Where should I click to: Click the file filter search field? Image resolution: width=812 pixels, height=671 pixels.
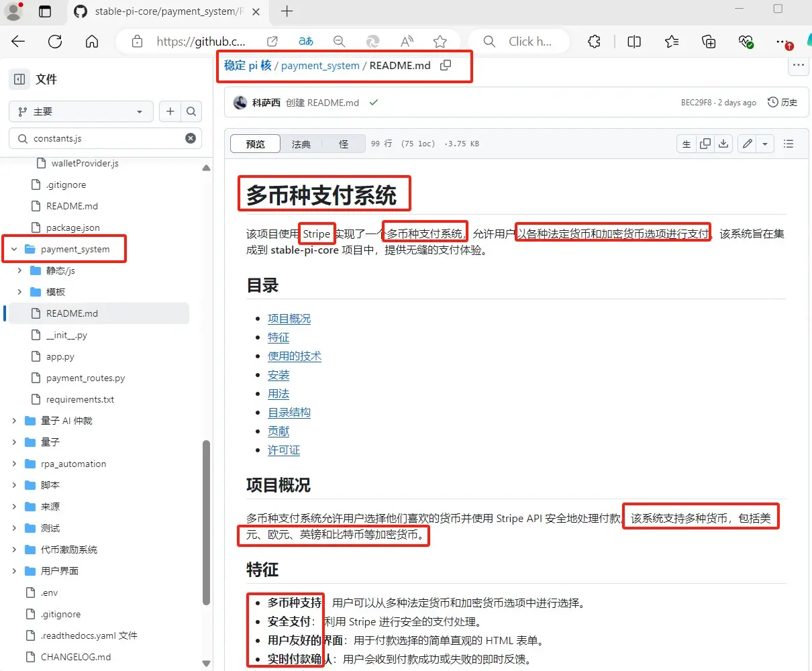coord(105,138)
